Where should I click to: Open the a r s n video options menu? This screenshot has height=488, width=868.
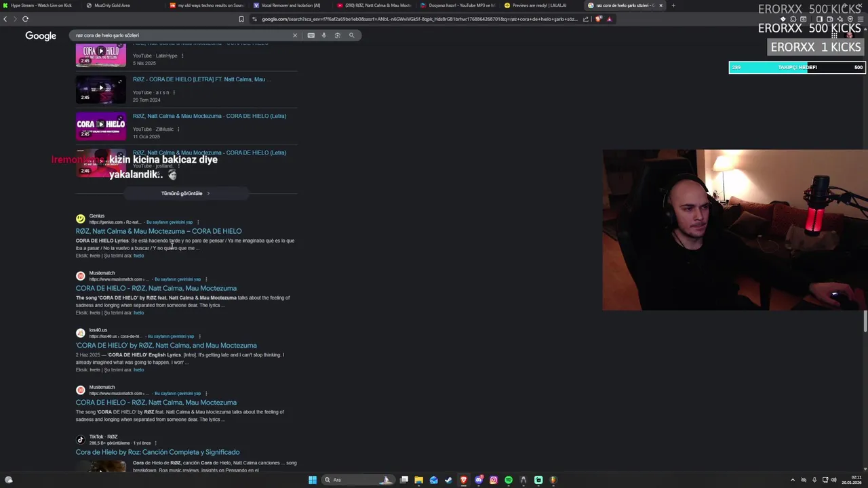(x=174, y=92)
